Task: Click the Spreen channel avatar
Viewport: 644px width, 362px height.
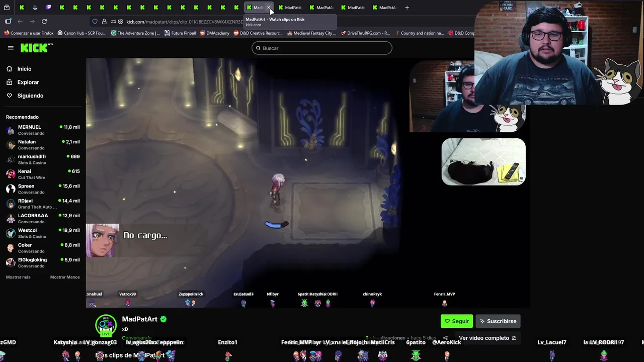Action: 11,189
